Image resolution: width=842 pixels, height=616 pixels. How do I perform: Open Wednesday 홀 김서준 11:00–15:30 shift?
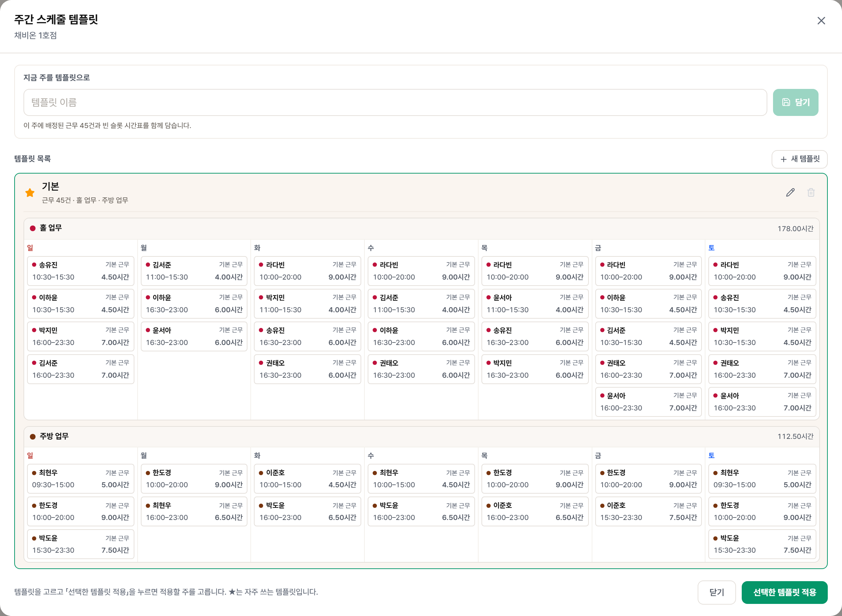(x=421, y=304)
